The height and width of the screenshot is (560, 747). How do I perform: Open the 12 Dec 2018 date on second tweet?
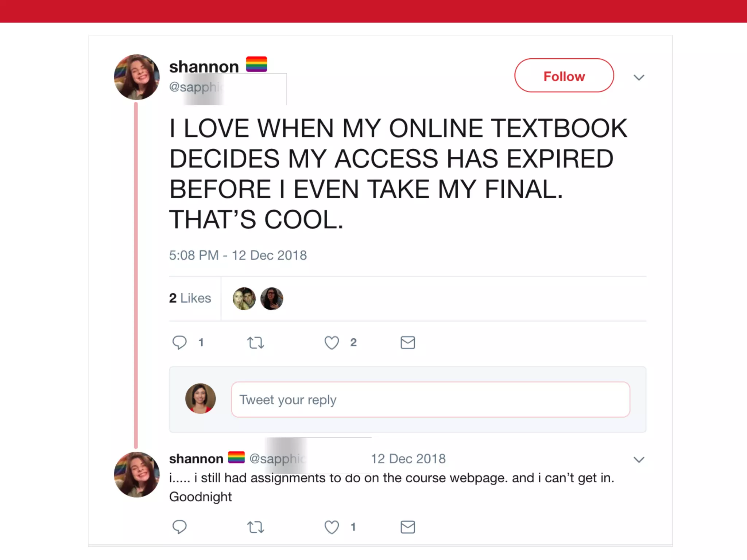click(408, 459)
